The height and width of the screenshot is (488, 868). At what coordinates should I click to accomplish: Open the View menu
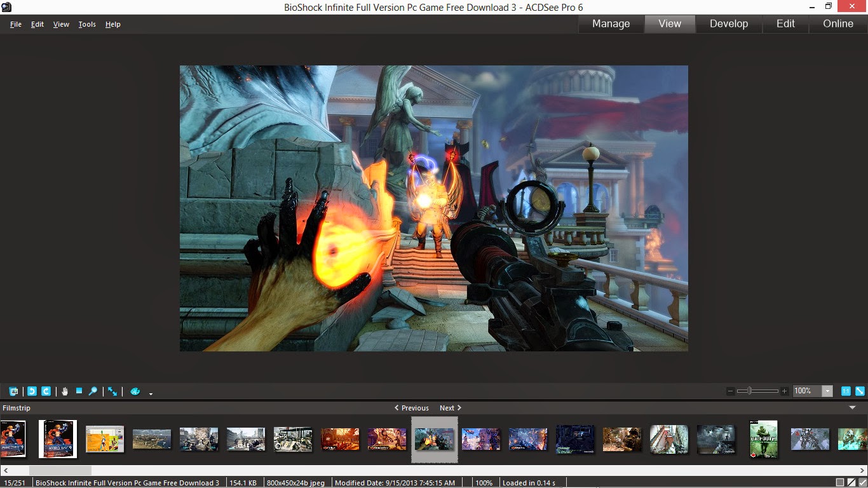[61, 24]
